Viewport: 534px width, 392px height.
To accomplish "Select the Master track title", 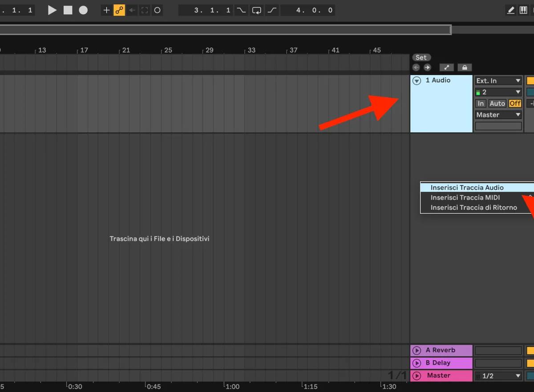I will pyautogui.click(x=439, y=376).
